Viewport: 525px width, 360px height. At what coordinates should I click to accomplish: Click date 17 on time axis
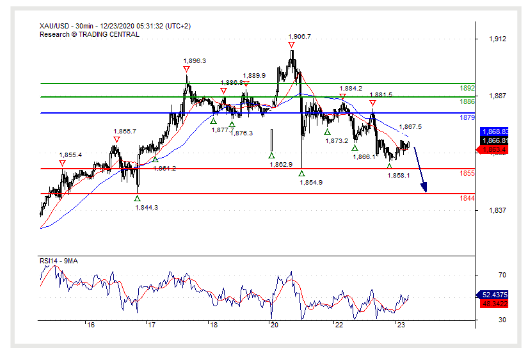(x=152, y=325)
